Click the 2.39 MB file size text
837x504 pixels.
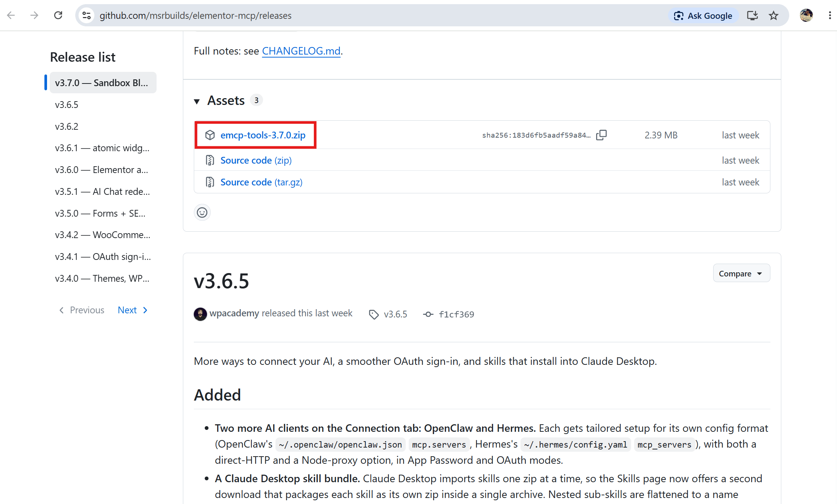click(x=661, y=135)
